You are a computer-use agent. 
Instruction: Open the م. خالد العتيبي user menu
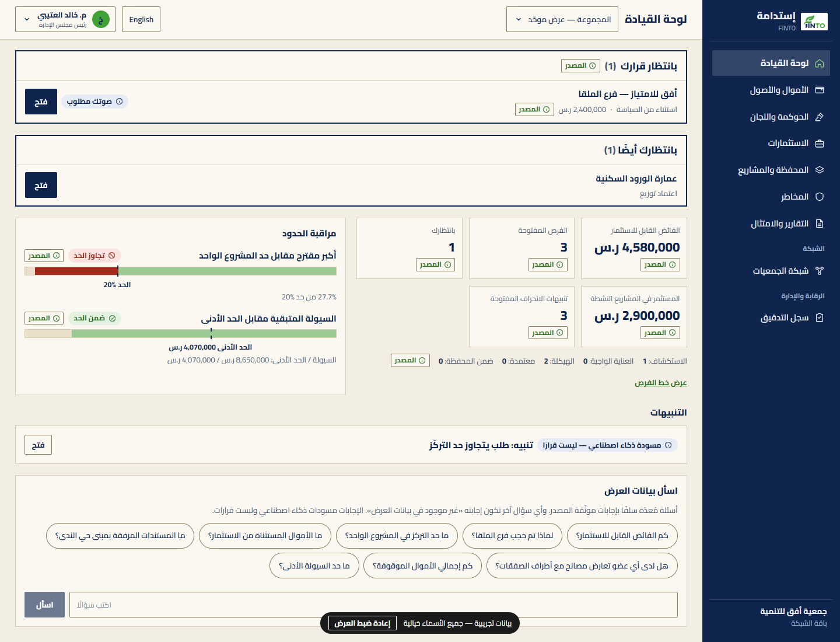65,19
